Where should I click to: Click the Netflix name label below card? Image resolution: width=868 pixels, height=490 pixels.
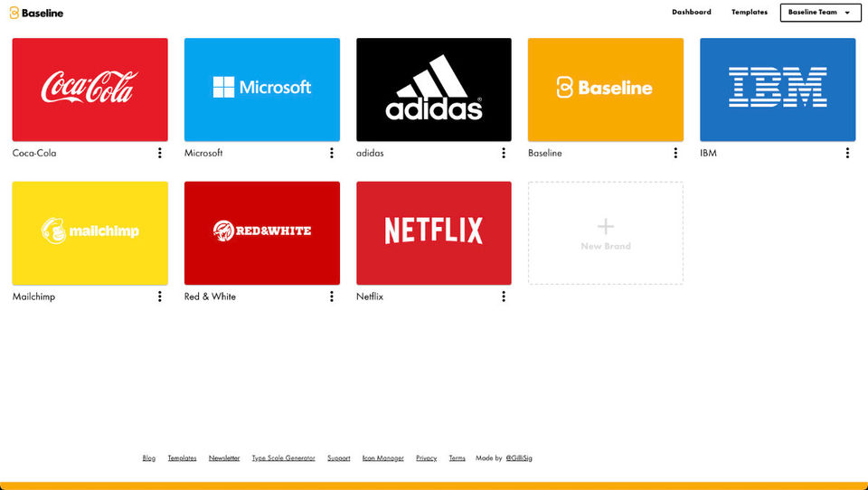coord(370,297)
